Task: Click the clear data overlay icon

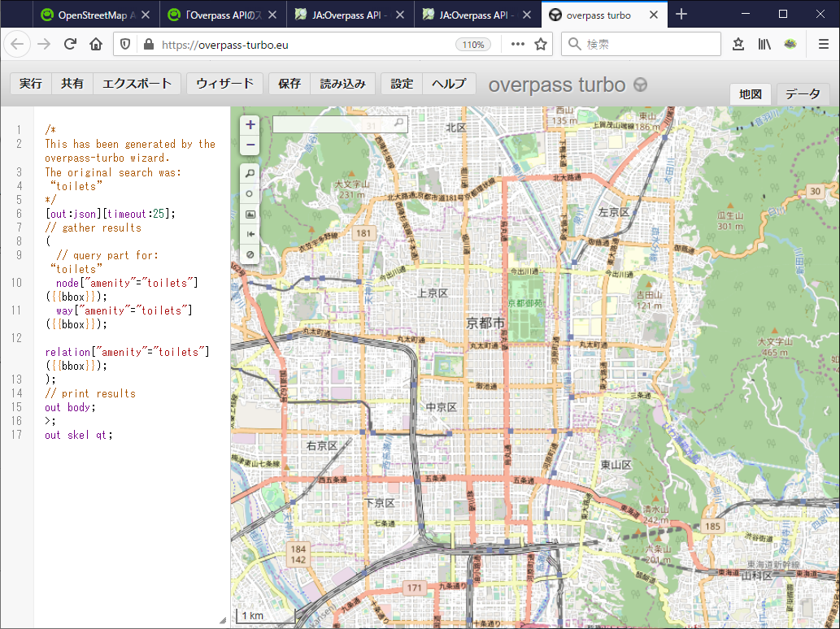Action: point(250,254)
